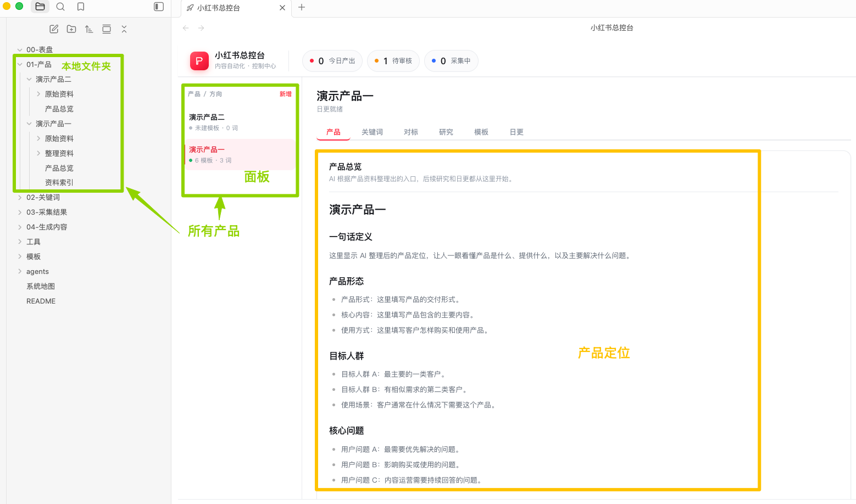Click 新增 to add a product
This screenshot has width=856, height=504.
point(286,94)
